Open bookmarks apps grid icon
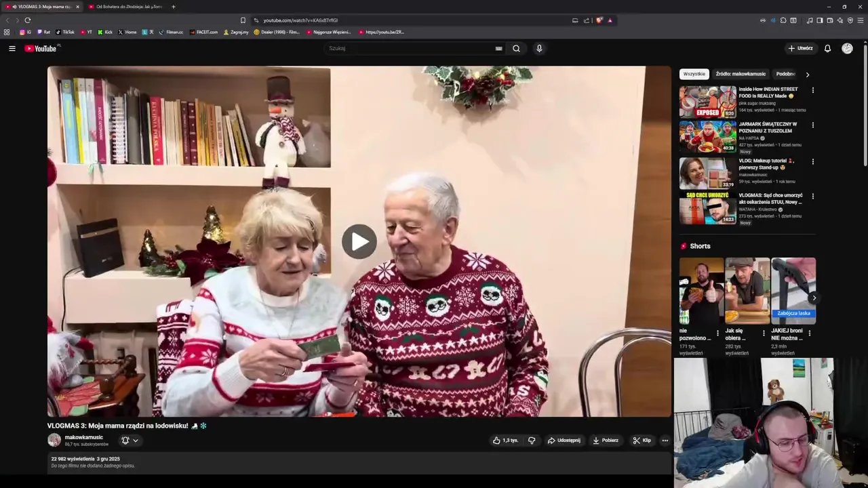Image resolution: width=868 pixels, height=488 pixels. click(7, 32)
